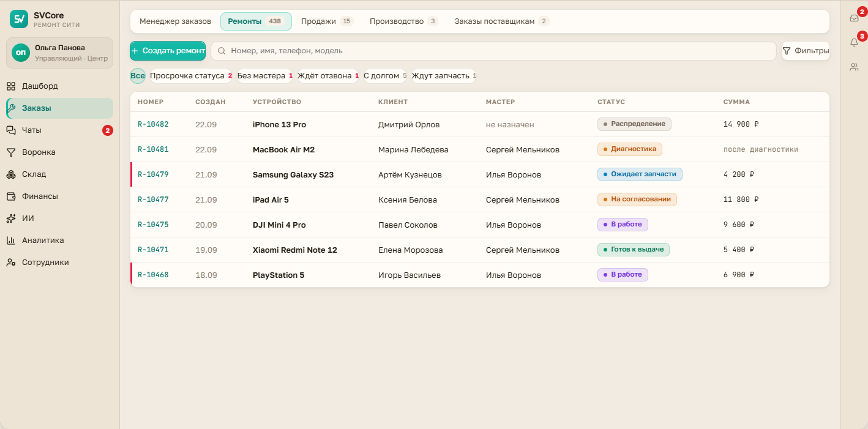Focus the search field for number, name, phone
The height and width of the screenshot is (429, 868).
click(x=493, y=51)
